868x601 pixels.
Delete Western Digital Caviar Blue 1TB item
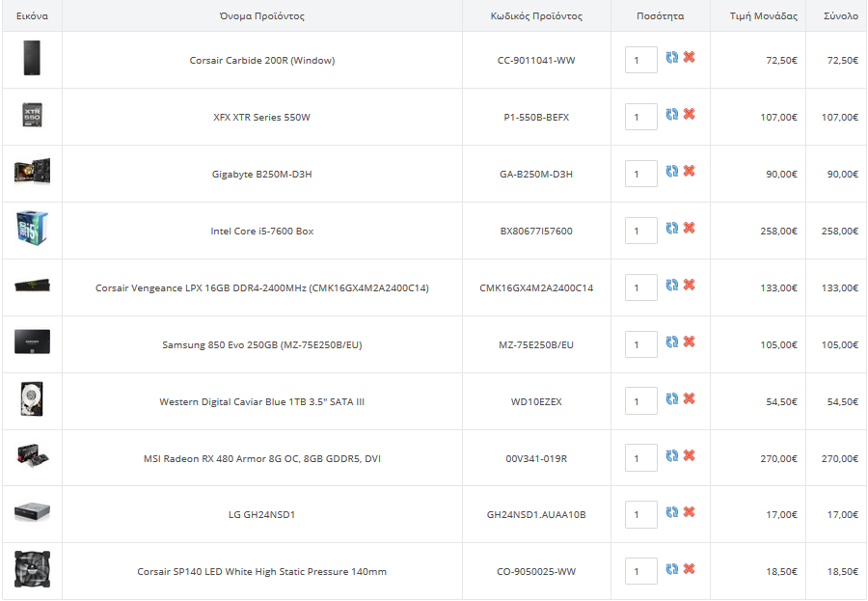tap(690, 398)
